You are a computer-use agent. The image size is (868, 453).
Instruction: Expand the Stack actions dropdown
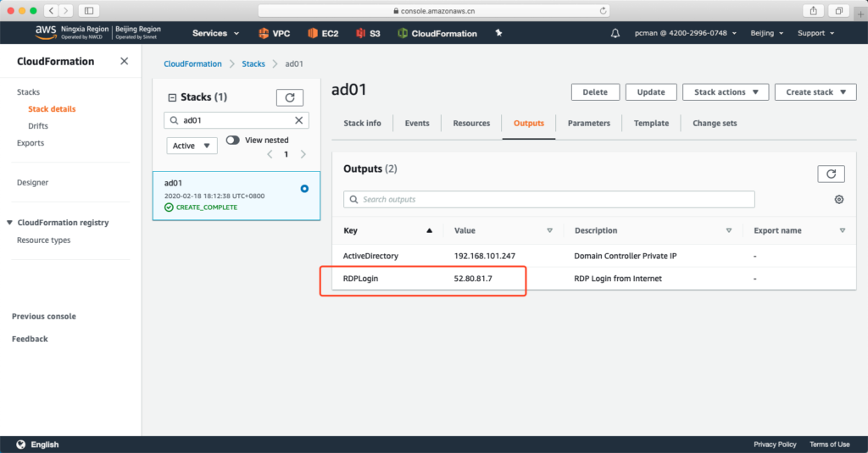click(725, 91)
